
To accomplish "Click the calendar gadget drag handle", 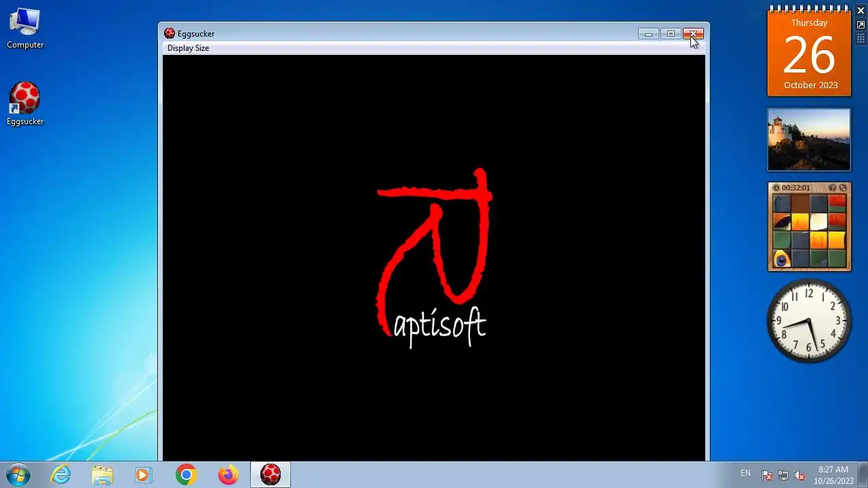I will (x=861, y=39).
